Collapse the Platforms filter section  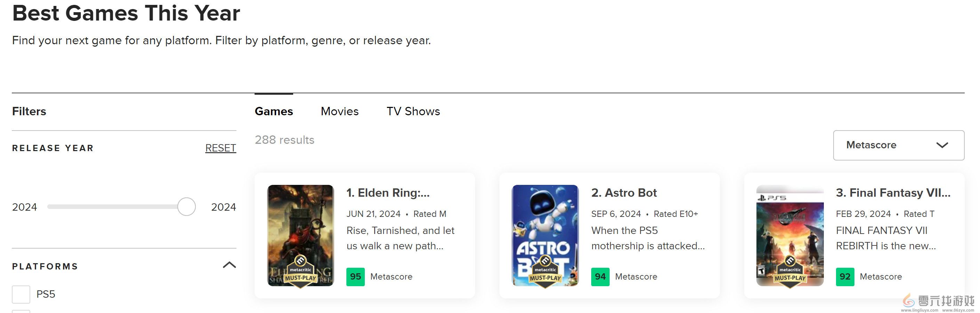[229, 265]
